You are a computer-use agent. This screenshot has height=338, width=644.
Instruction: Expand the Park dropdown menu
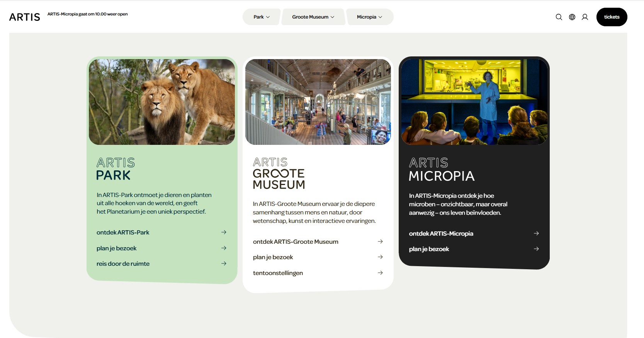(x=262, y=17)
